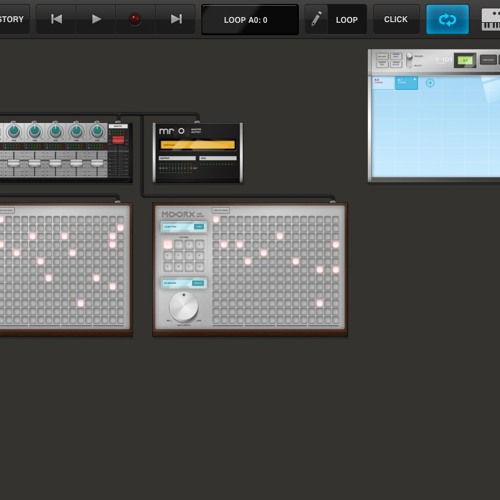
Task: Select MOORX pattern button right of the lit one
Action: [x=179, y=244]
